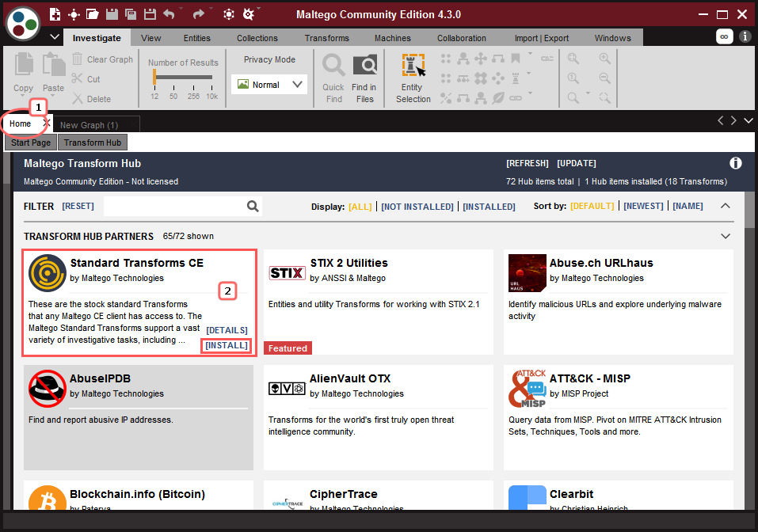
Task: Click the [REFRESH] link
Action: [528, 163]
